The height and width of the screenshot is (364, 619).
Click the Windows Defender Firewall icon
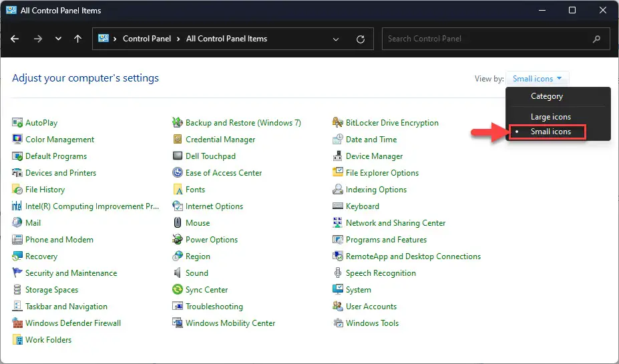(x=17, y=323)
